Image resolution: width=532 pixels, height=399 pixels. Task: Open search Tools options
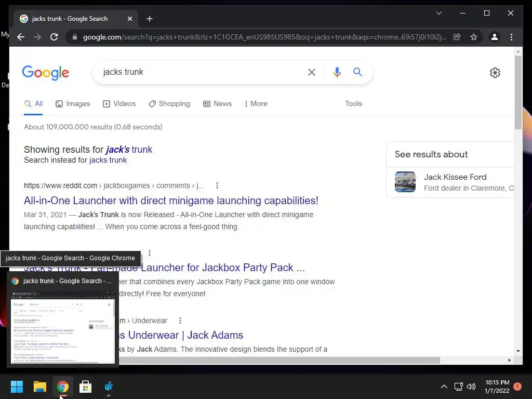[x=353, y=103]
